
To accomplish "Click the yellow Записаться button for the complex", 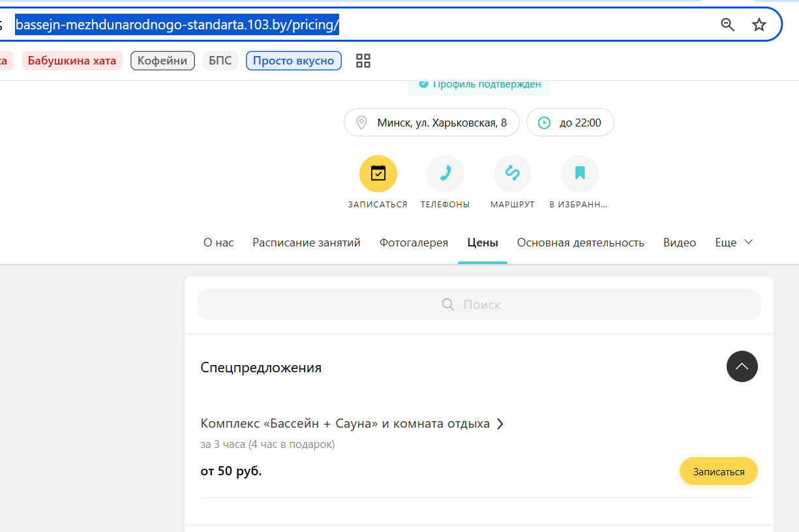I will pyautogui.click(x=719, y=471).
